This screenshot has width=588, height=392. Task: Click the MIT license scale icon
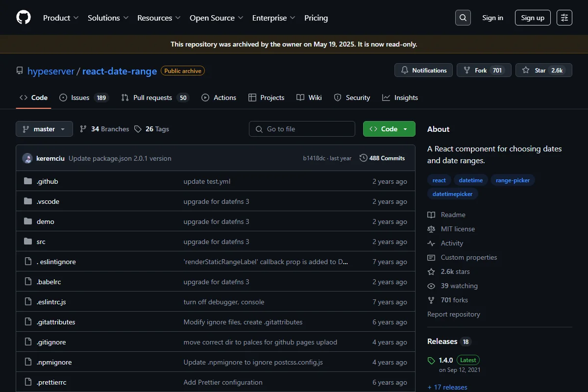point(431,229)
